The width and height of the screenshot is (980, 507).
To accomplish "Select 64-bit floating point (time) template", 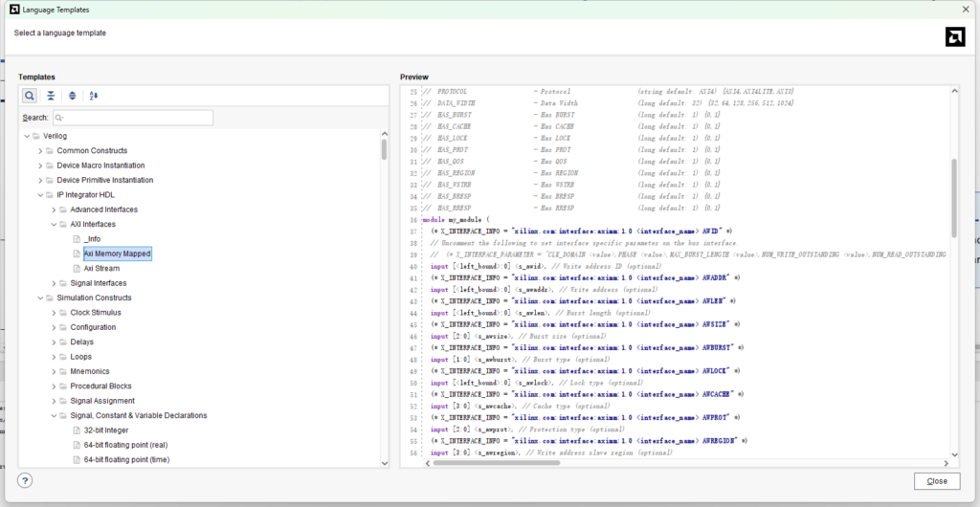I will tap(126, 459).
